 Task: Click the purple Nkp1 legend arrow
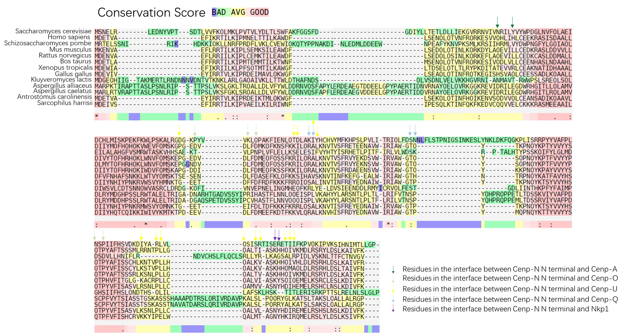393,309
